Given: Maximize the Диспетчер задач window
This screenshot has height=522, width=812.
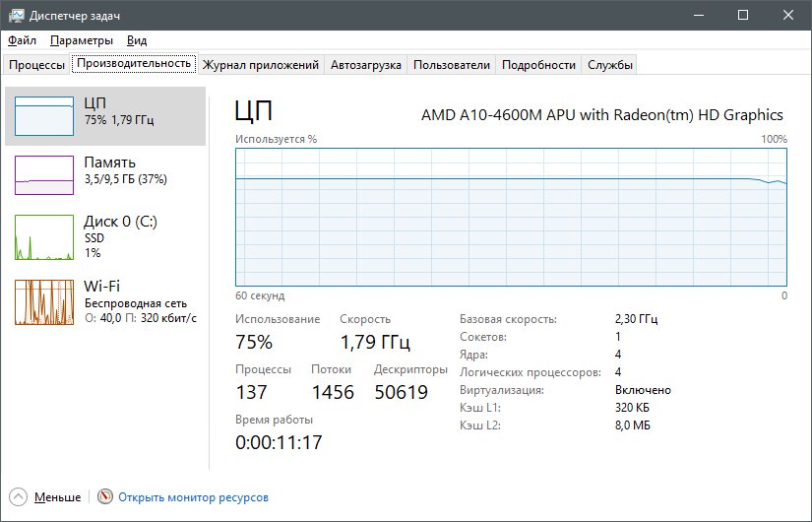Looking at the screenshot, I should pos(743,15).
